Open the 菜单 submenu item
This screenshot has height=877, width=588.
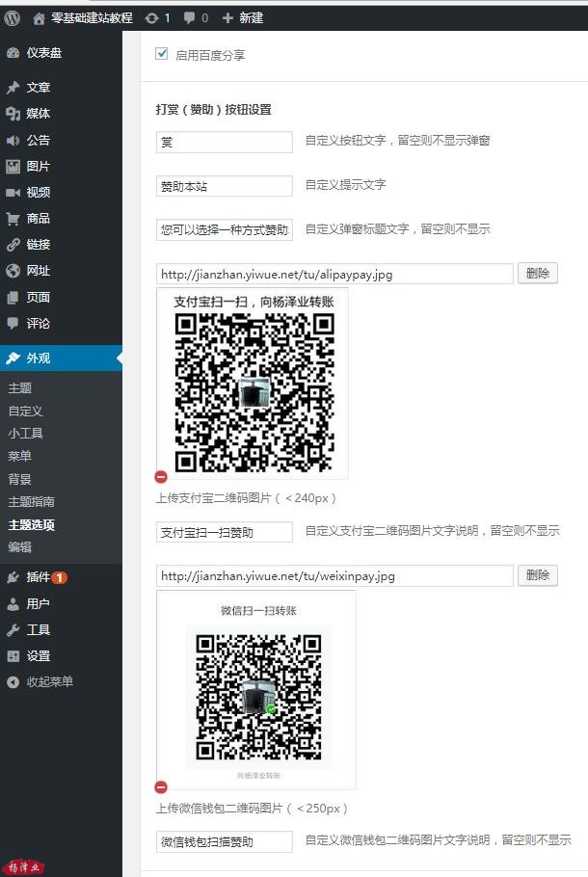pyautogui.click(x=20, y=457)
